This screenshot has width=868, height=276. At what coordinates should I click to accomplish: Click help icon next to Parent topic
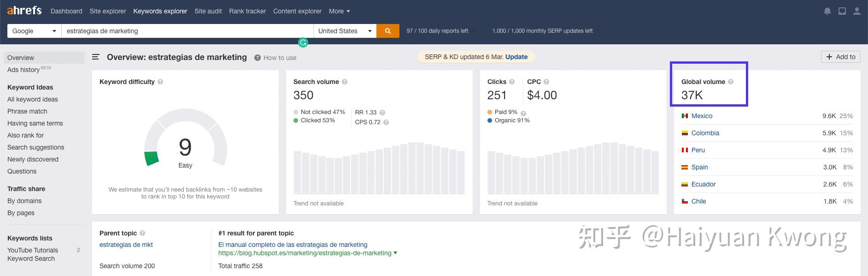click(x=142, y=233)
